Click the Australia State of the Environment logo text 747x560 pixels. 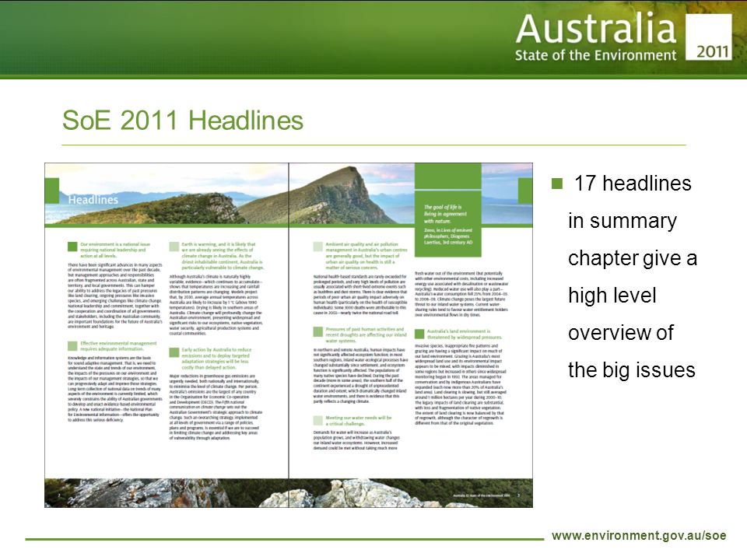click(x=595, y=37)
